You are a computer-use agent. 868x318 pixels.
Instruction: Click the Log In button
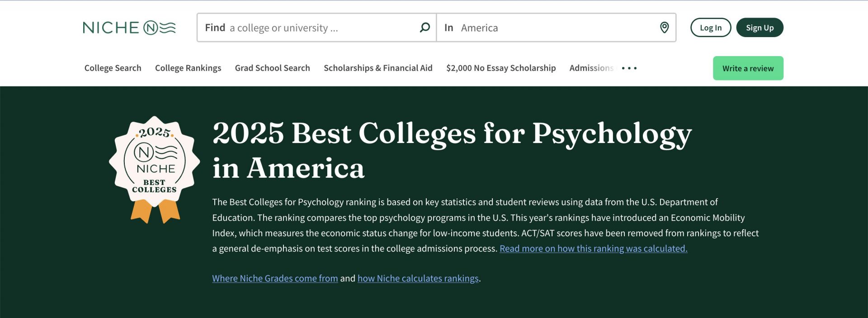(x=711, y=28)
